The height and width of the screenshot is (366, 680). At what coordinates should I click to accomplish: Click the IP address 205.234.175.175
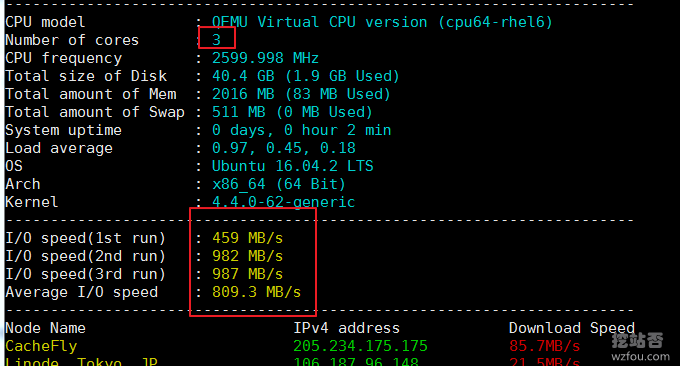(x=360, y=346)
